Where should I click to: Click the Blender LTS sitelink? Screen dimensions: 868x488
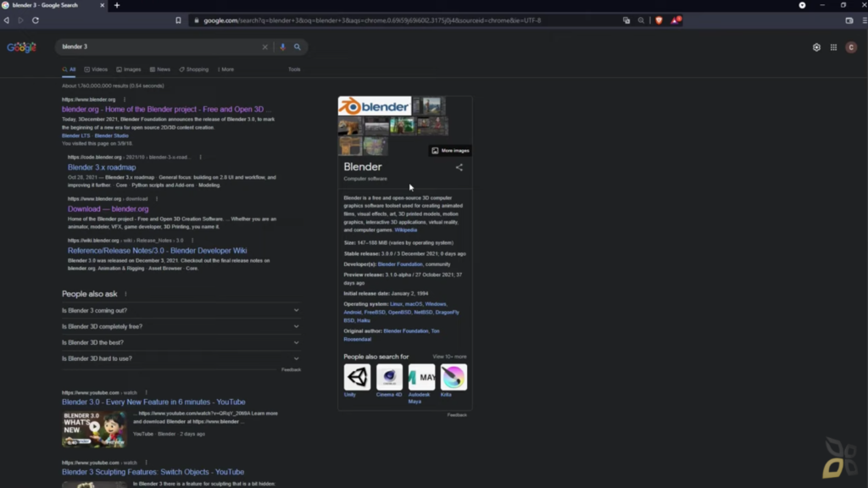click(x=75, y=136)
